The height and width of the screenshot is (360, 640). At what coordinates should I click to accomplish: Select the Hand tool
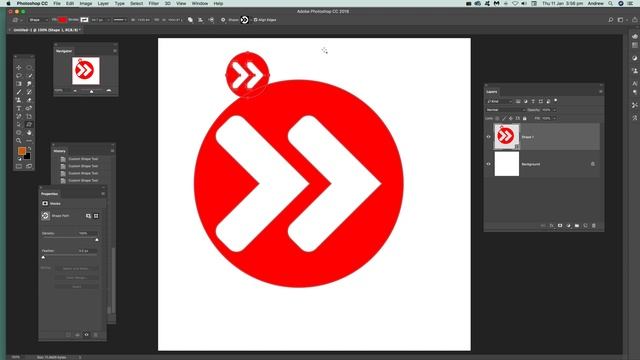pos(29,133)
